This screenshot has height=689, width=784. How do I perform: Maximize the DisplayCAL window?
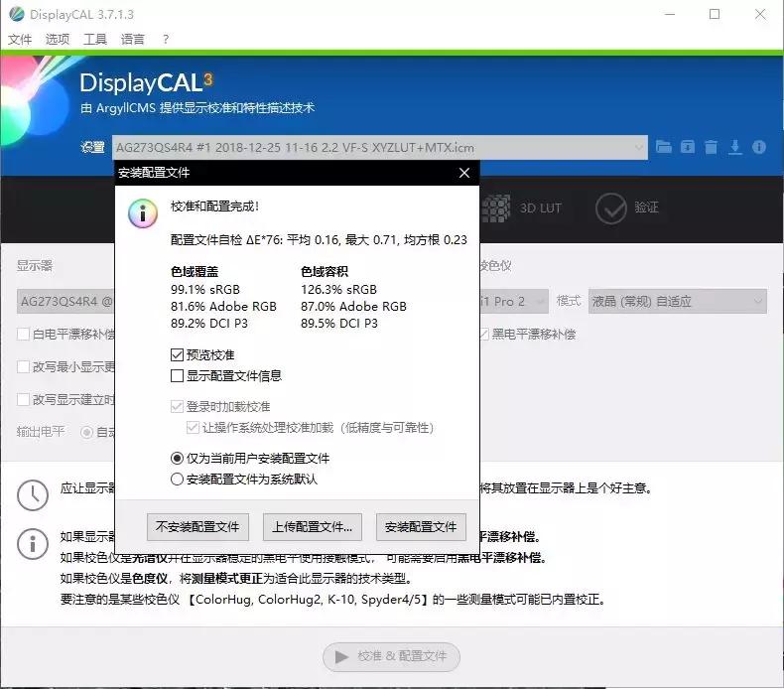[x=715, y=14]
